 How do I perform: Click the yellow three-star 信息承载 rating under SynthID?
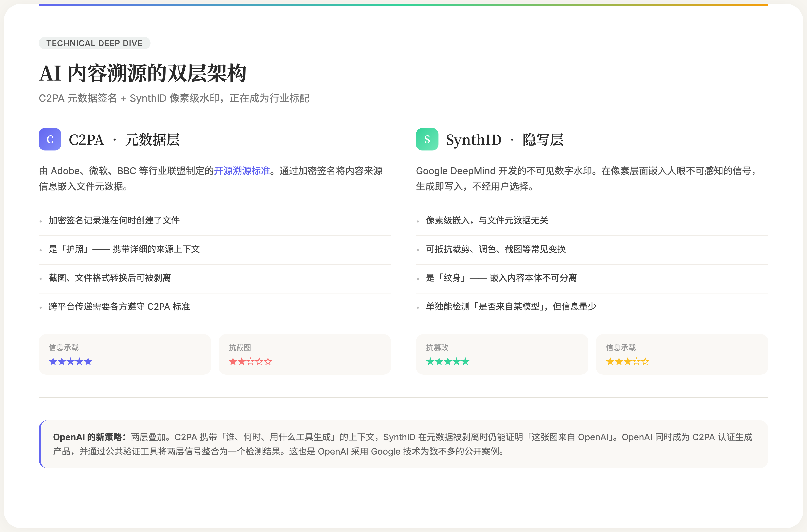628,362
